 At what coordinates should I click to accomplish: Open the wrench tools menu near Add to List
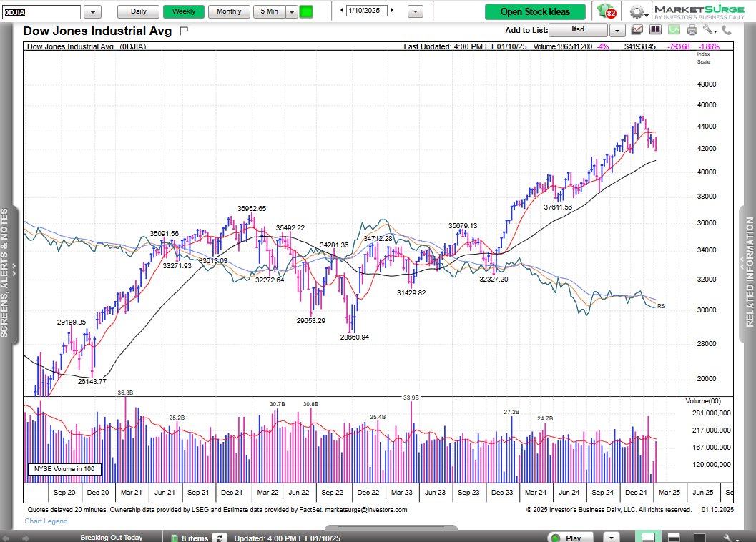pos(710,30)
